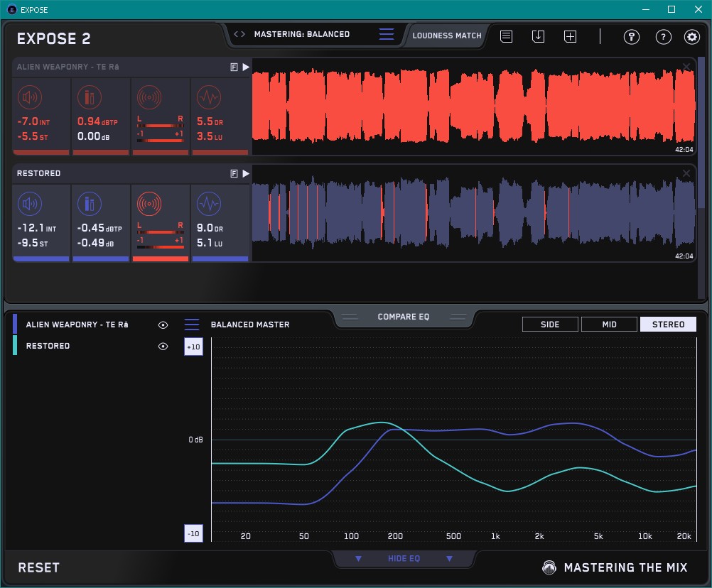The width and height of the screenshot is (712, 588).
Task: Play the Alien Weaponry - Te Ra track
Action: (x=245, y=67)
